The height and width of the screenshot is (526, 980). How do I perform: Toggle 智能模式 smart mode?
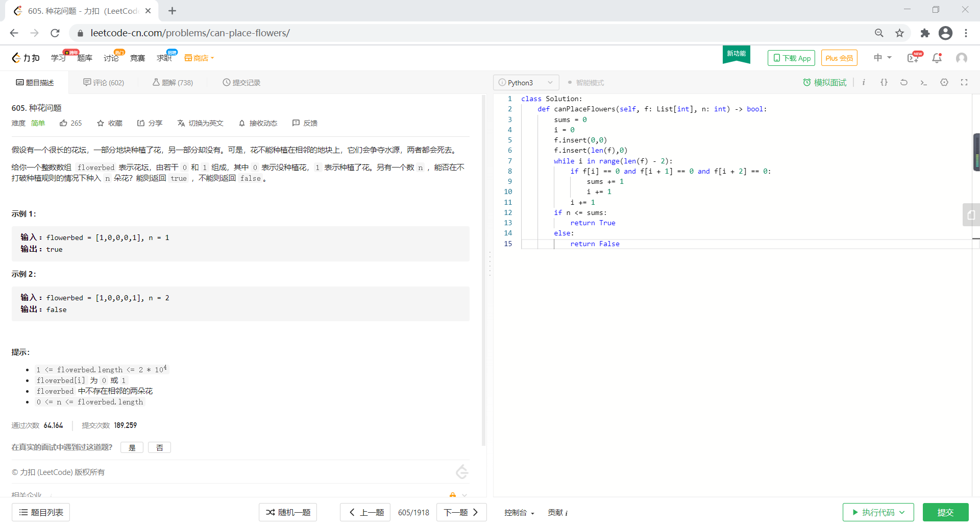586,83
